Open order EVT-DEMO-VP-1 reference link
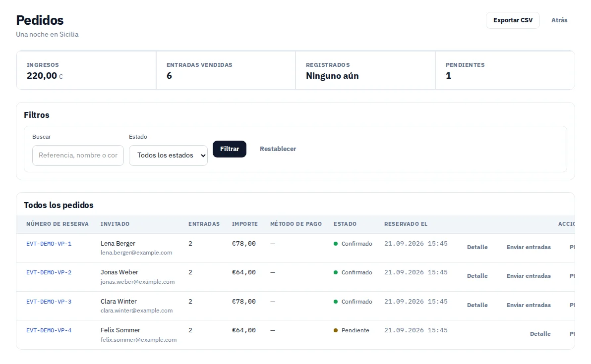Viewport: 591px width, 364px height. [49, 244]
